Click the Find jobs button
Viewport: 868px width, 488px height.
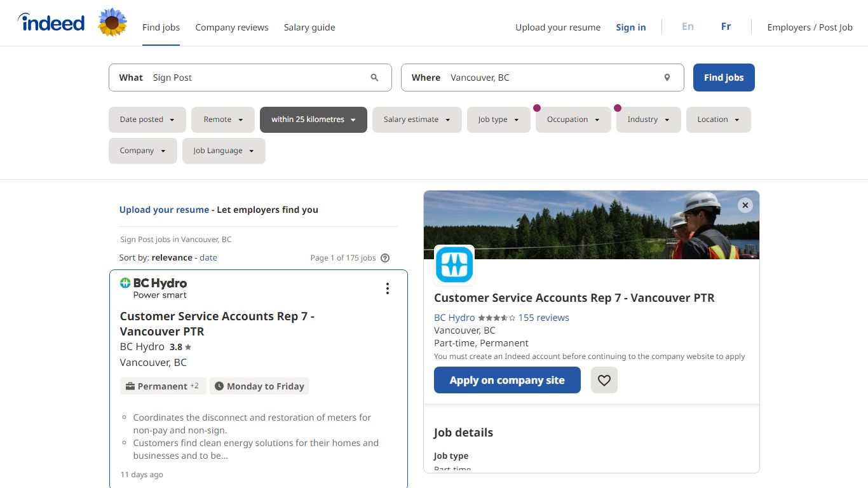pos(724,78)
